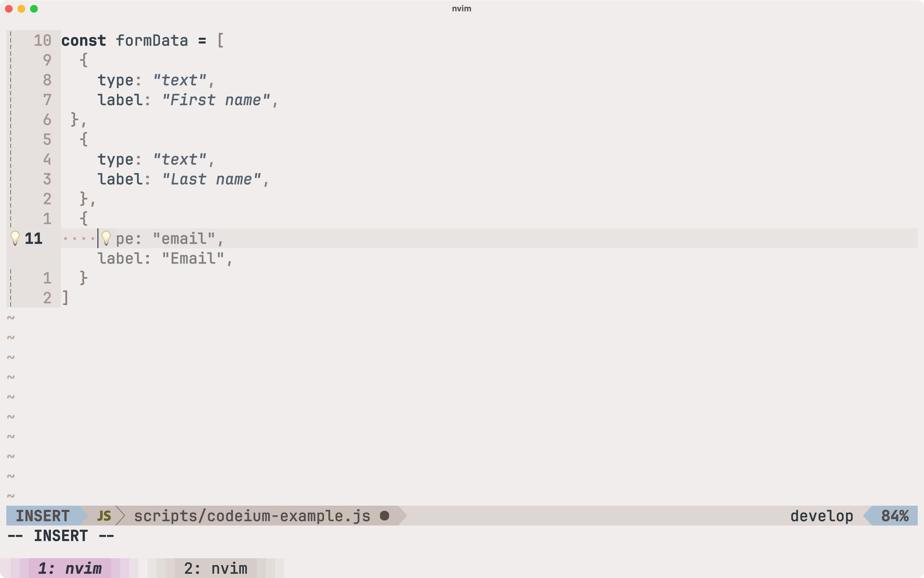
Task: Select the relative line number 11
Action: coord(34,239)
